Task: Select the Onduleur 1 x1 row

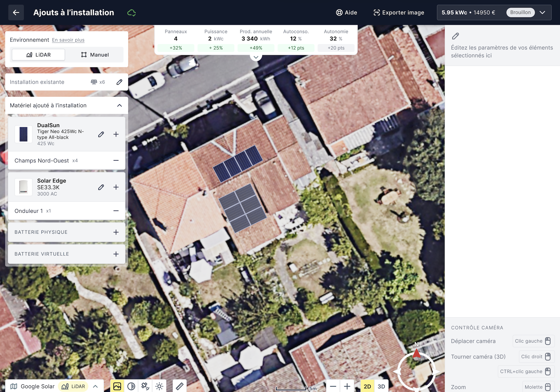Action: (67, 211)
